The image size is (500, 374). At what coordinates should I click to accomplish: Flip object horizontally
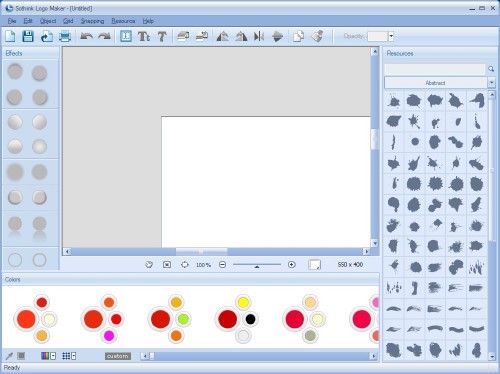259,36
